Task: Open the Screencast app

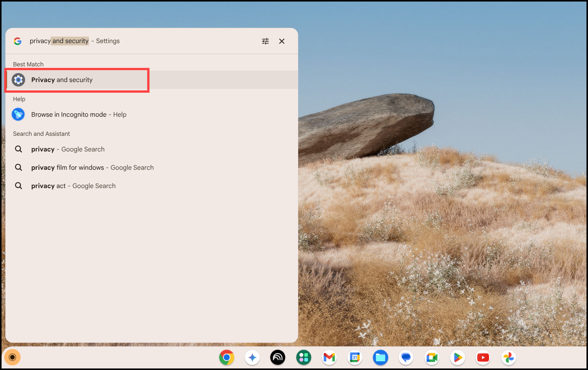Action: [x=278, y=357]
